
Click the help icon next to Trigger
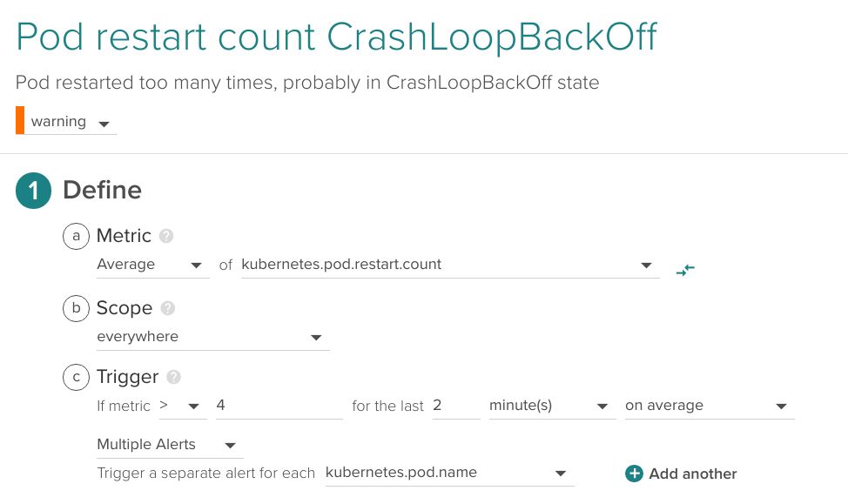174,377
